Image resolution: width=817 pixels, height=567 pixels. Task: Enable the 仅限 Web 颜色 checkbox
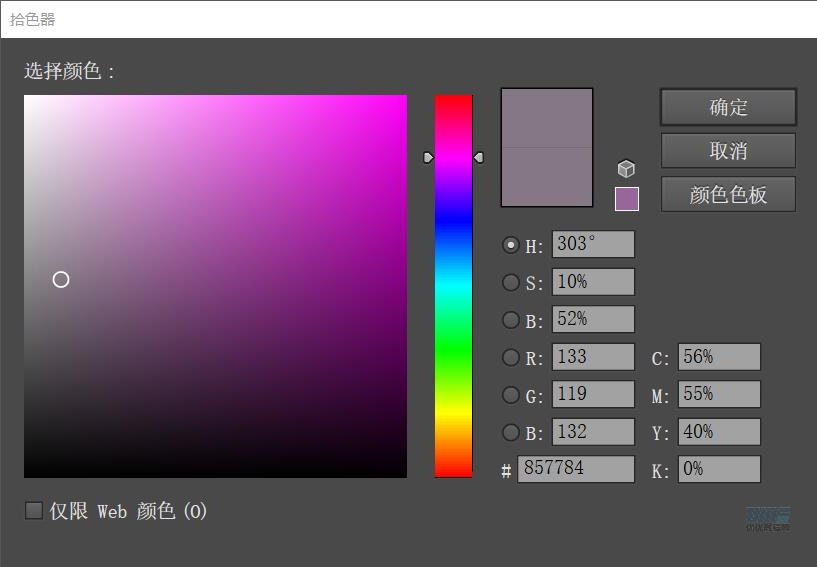click(34, 511)
